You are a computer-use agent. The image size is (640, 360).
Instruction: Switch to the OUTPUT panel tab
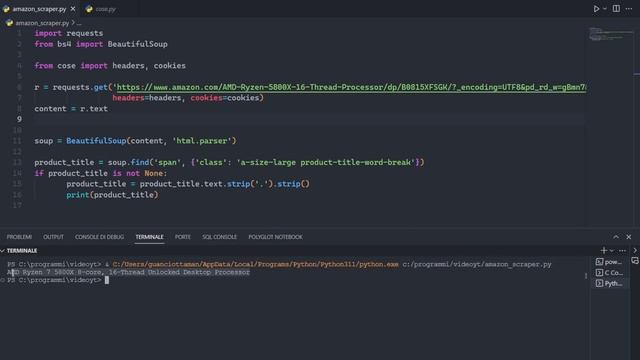tap(53, 237)
